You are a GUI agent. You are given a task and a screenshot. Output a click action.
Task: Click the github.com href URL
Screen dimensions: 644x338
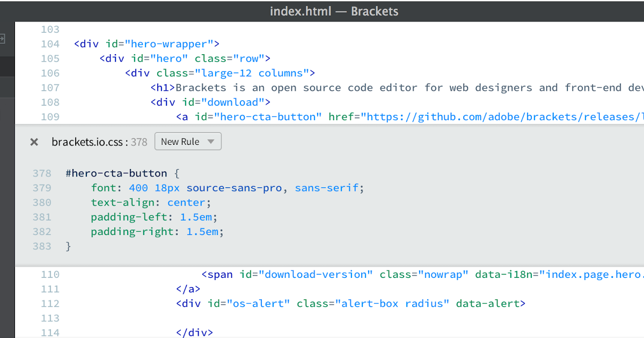pos(502,116)
